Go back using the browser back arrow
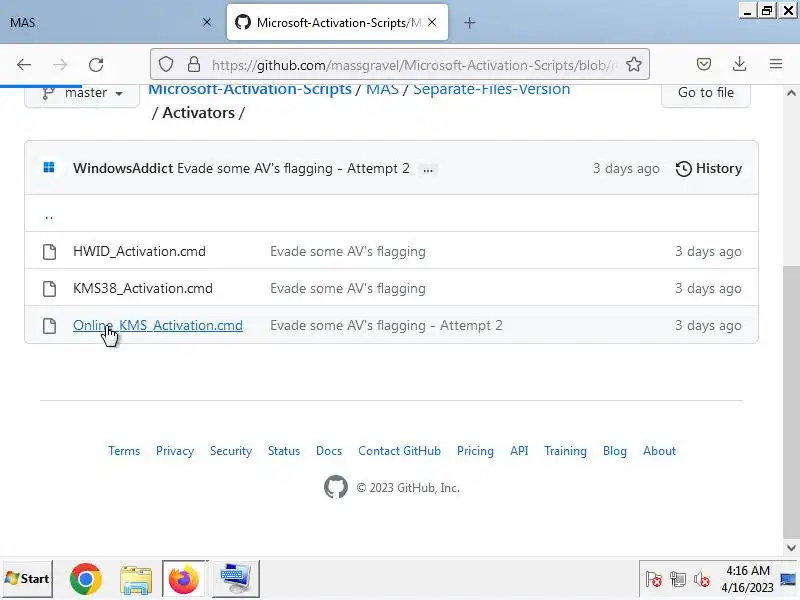Viewport: 800px width, 600px height. click(x=23, y=65)
